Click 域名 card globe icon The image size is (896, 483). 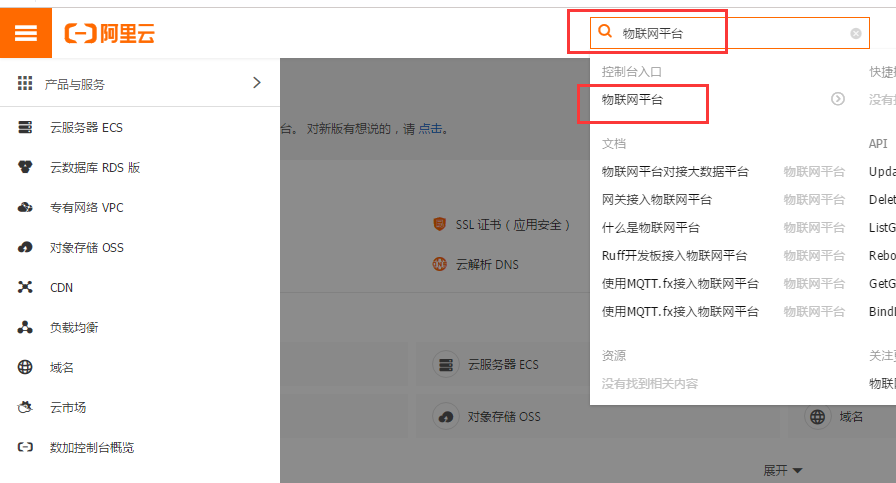coord(818,417)
